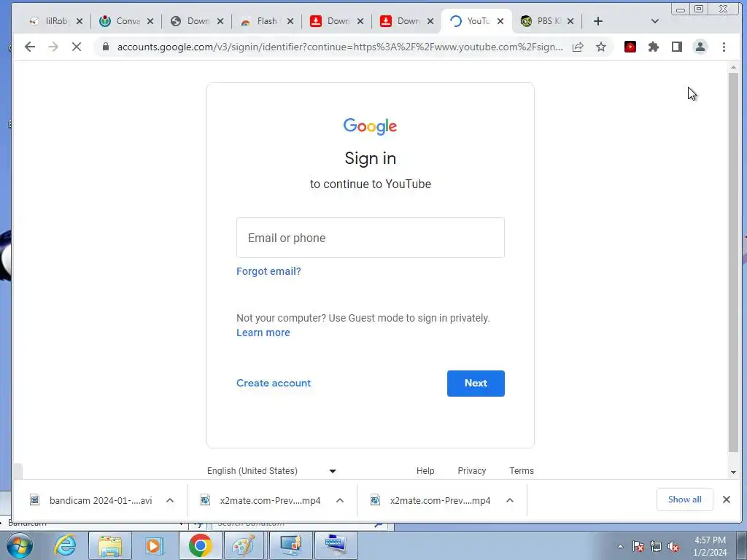Open the Help link
The image size is (747, 560).
425,471
